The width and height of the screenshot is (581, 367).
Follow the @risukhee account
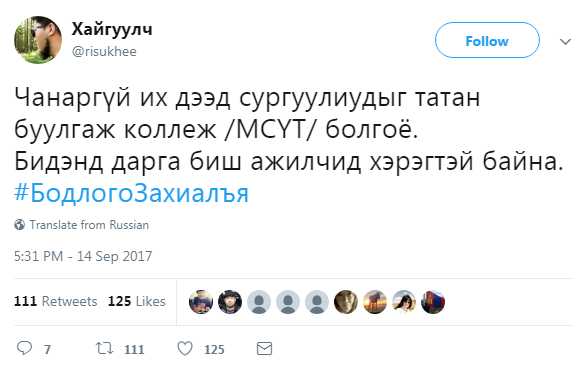(x=487, y=40)
